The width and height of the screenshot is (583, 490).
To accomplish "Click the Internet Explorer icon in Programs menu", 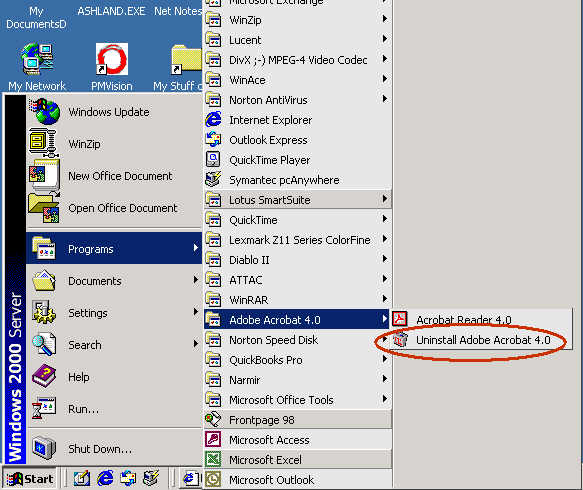I will (213, 120).
